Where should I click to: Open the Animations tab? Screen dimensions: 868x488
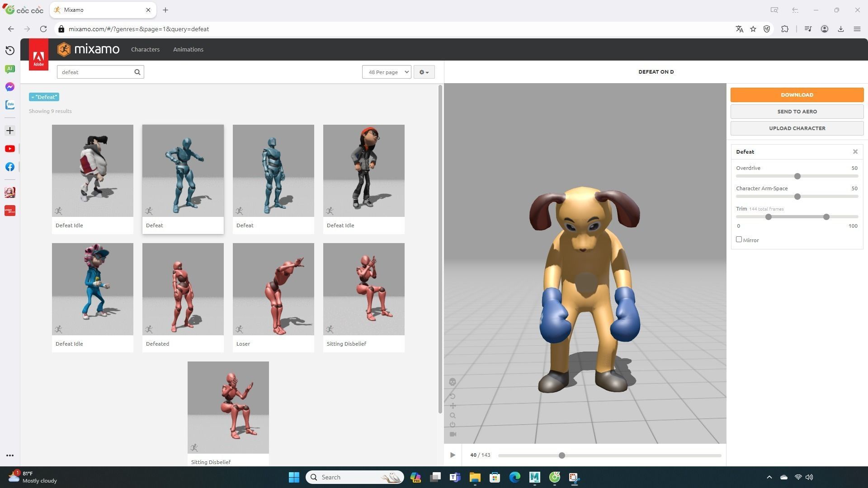(188, 49)
